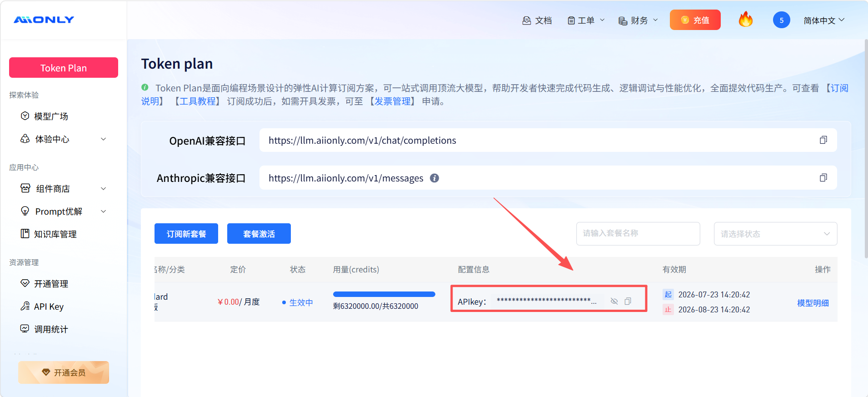Click the 订阅新套餐 button

click(x=186, y=234)
